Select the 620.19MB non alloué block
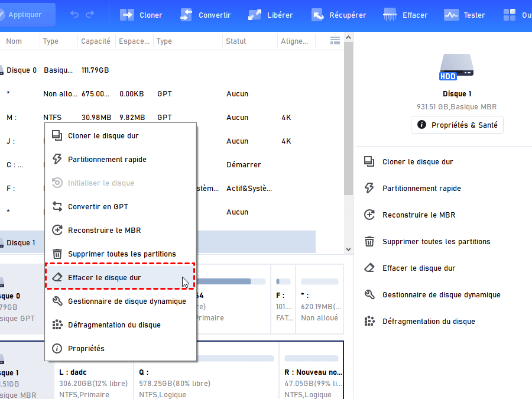 320,299
